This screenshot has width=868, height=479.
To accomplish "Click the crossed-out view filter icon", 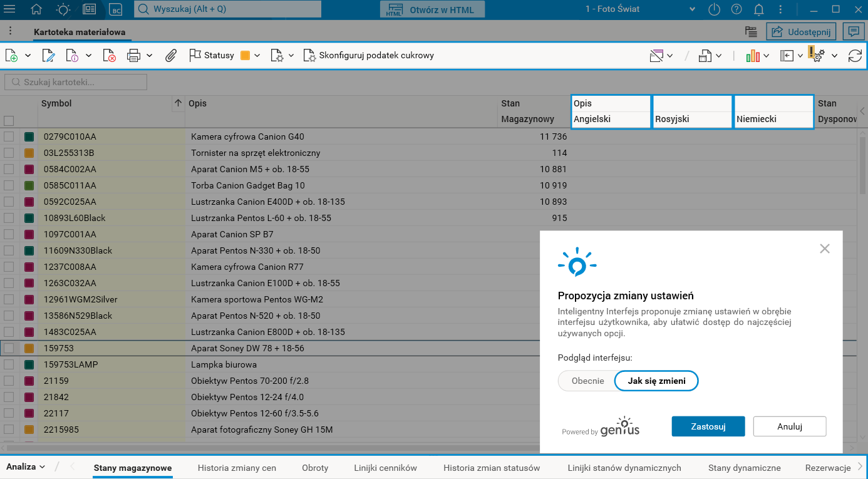I will tap(656, 56).
